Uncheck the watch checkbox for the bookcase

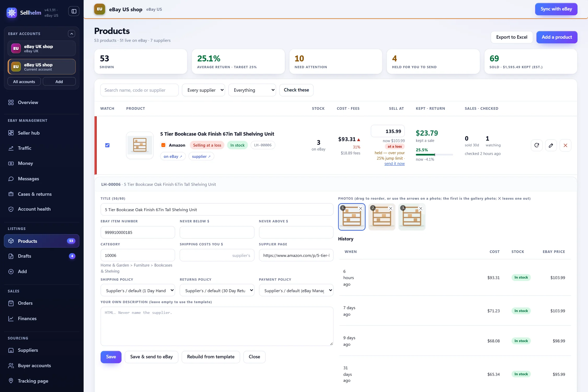point(107,145)
